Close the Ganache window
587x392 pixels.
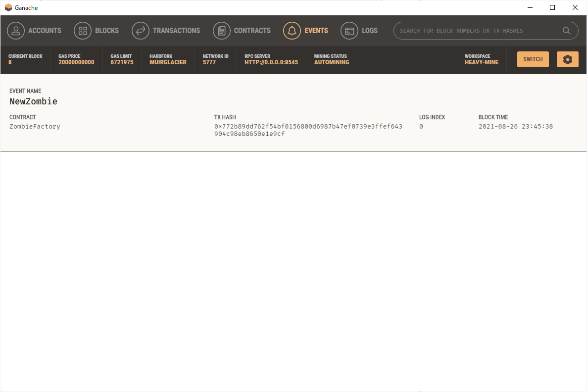pos(575,7)
